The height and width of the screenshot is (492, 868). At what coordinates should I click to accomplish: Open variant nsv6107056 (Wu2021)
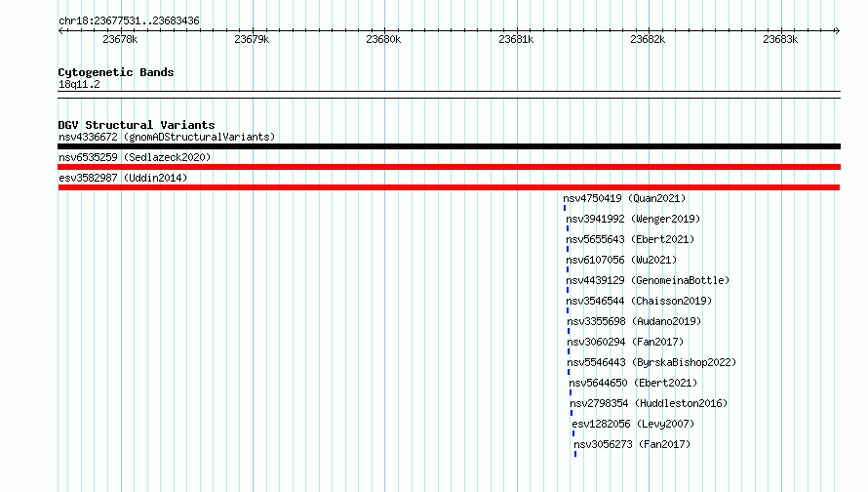[x=621, y=260]
